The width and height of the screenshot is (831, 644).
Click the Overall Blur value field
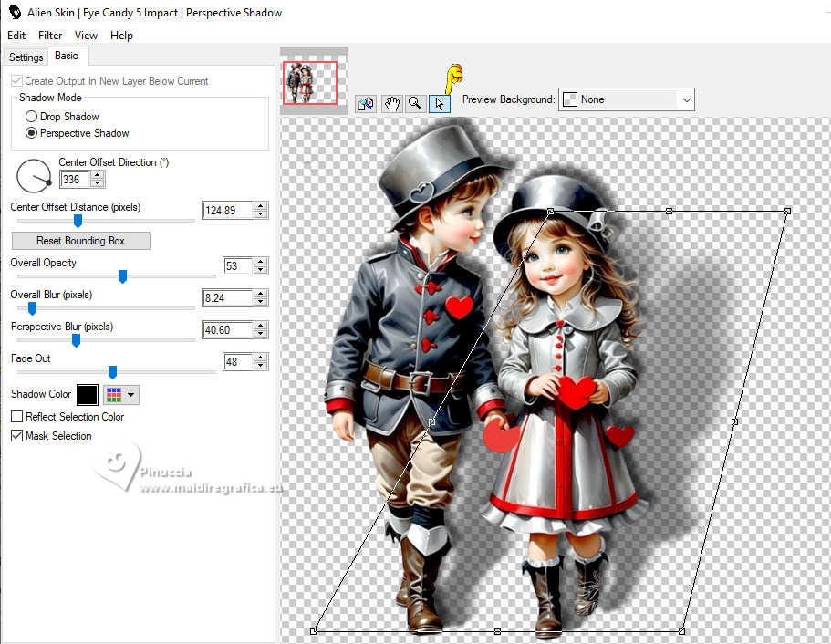pyautogui.click(x=228, y=298)
